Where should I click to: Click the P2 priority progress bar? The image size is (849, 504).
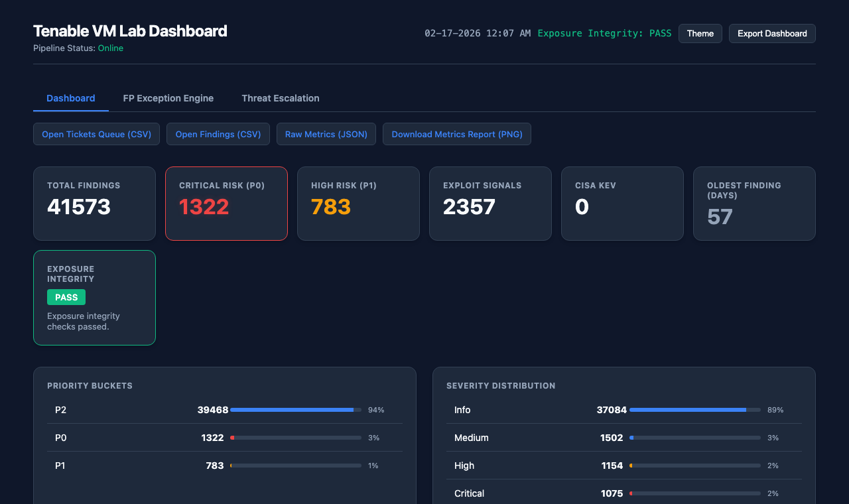296,410
